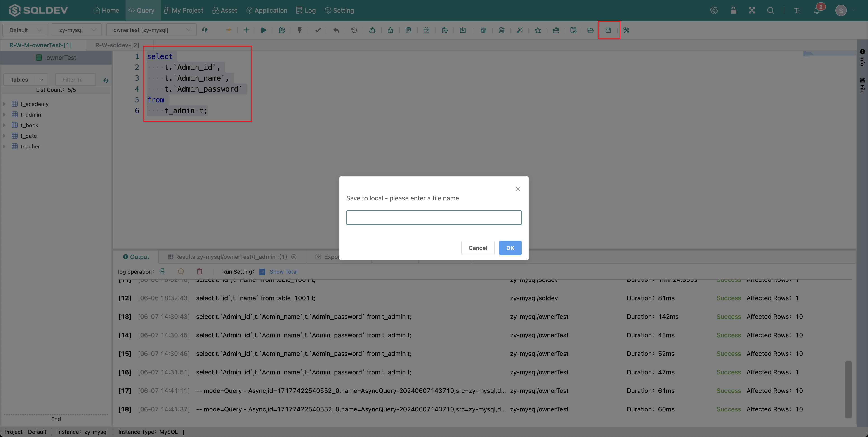This screenshot has width=868, height=437.
Task: Click the star favorite icon in toolbar
Action: pos(538,30)
